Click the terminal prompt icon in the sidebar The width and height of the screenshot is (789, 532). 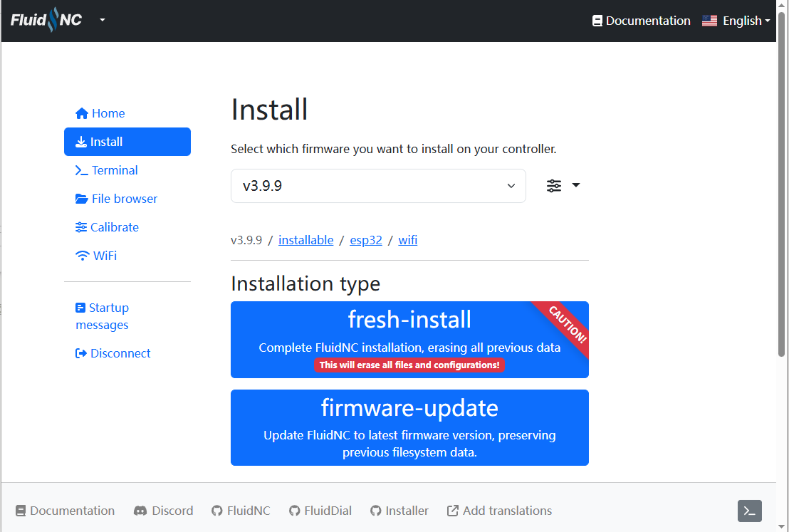81,171
